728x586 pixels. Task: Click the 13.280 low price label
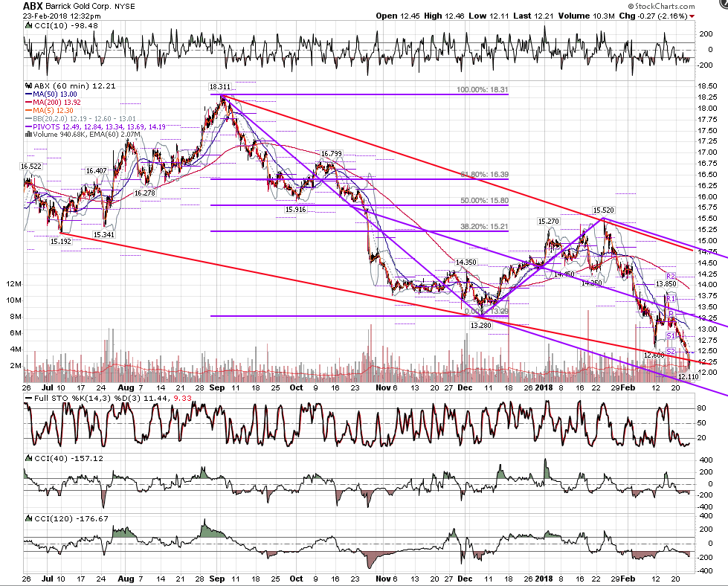tap(480, 326)
